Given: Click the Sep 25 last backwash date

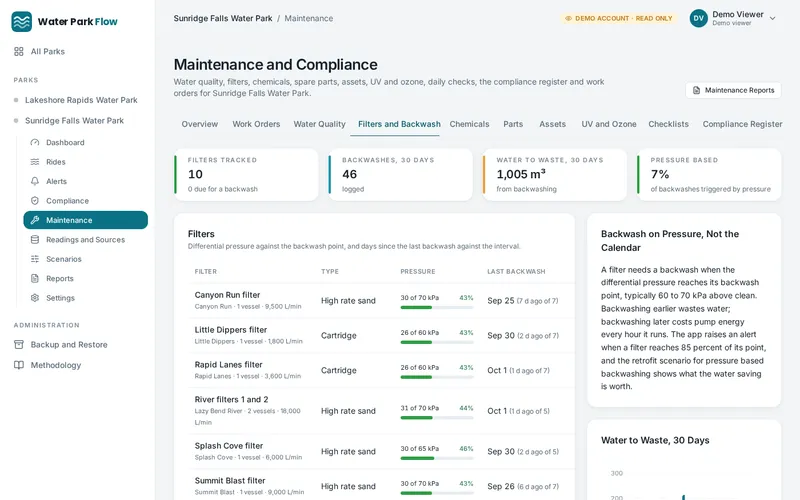Looking at the screenshot, I should click(501, 301).
